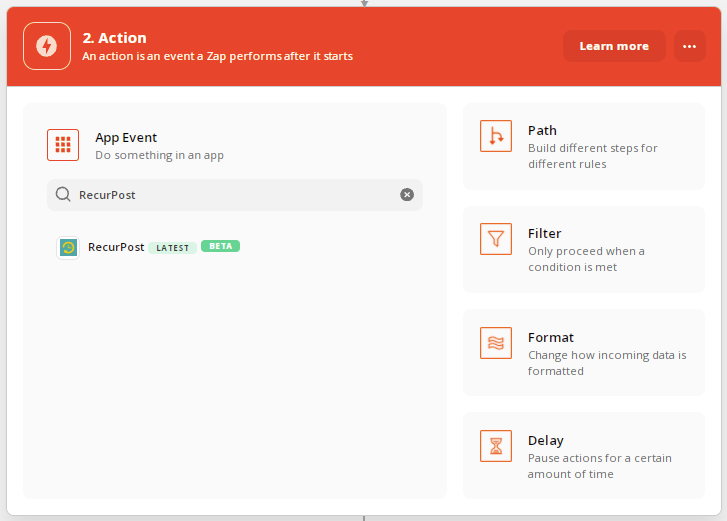Click the search magnifier icon
The width and height of the screenshot is (727, 521).
tap(63, 194)
